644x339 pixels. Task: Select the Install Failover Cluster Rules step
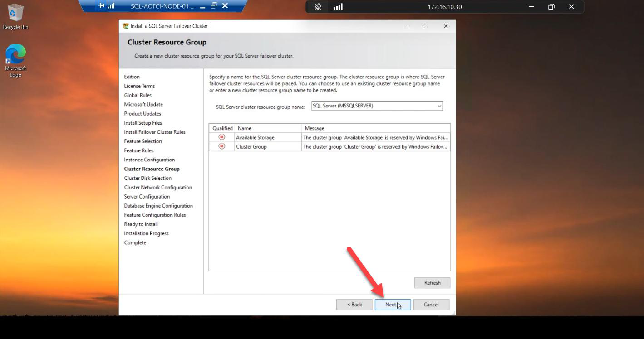pos(155,132)
